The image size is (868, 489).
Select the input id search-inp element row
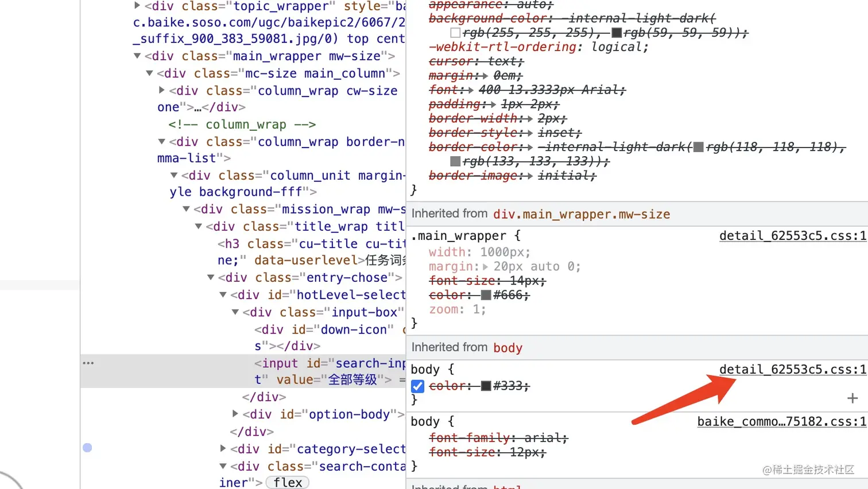pos(243,371)
